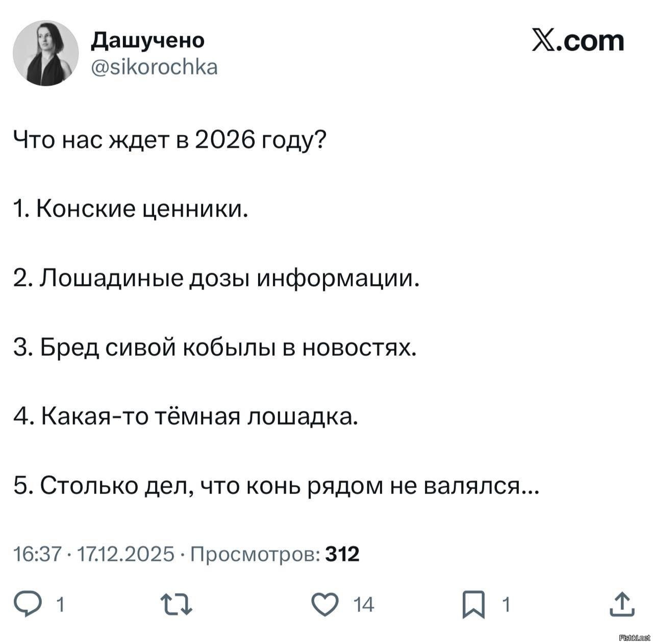Screen dimensions: 653x644
Task: Bookmark the tweet with the bookmark icon
Action: [x=473, y=605]
